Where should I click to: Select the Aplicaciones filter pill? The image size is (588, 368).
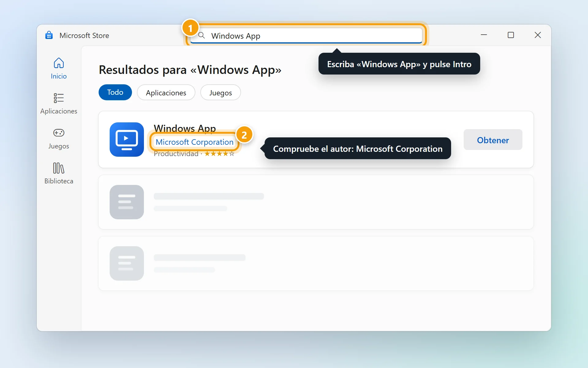tap(166, 93)
